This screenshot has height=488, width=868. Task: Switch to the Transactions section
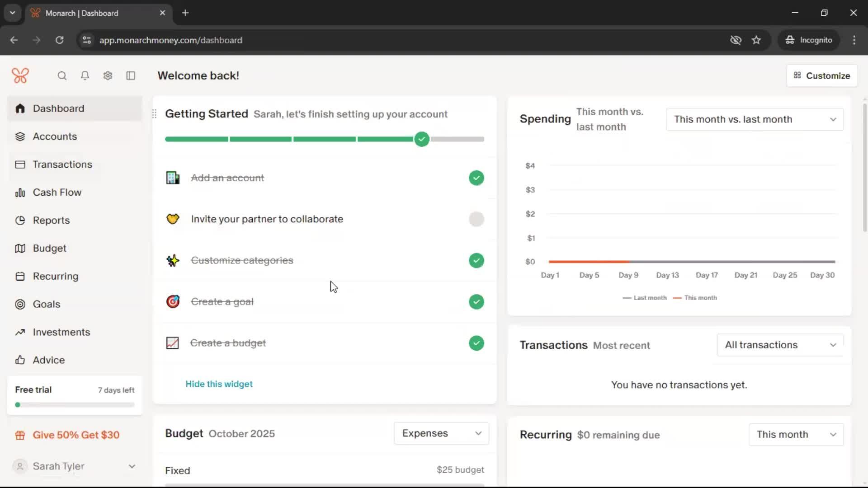click(62, 164)
